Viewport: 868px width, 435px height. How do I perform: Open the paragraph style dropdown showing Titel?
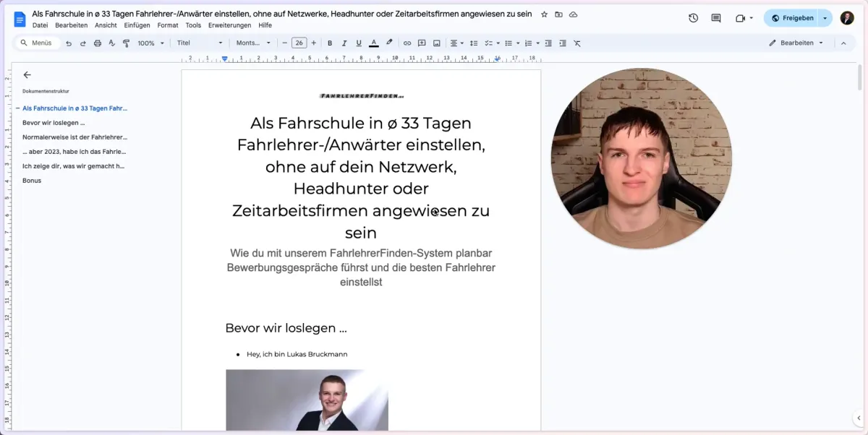pyautogui.click(x=200, y=43)
